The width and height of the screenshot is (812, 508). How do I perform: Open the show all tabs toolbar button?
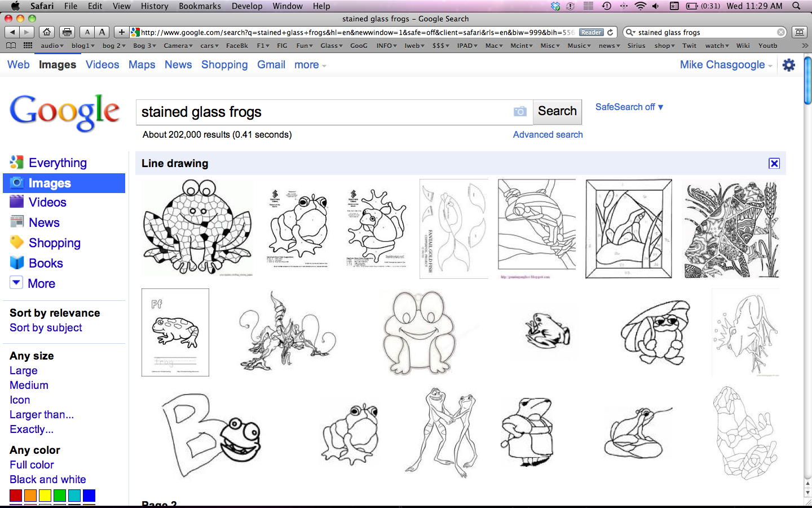coord(799,32)
